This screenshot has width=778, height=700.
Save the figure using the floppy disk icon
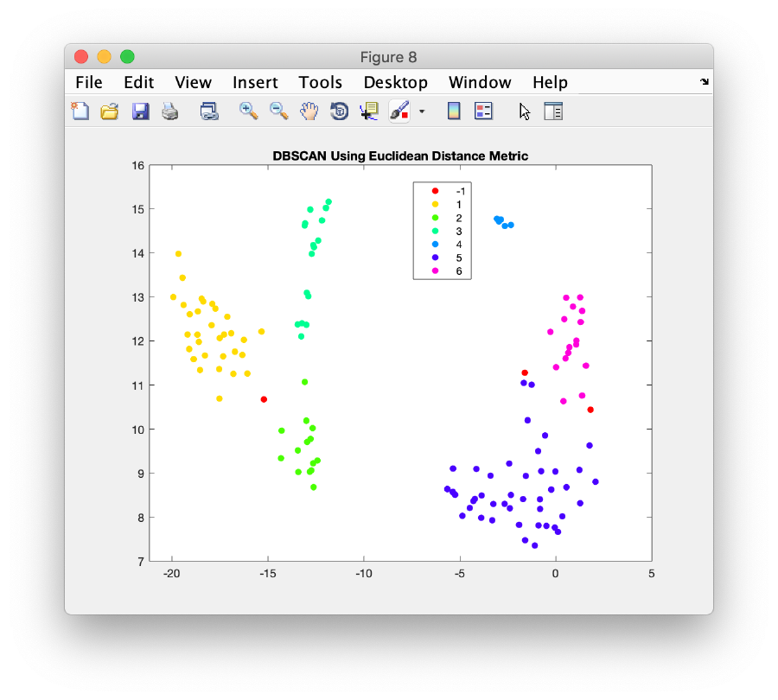[140, 111]
